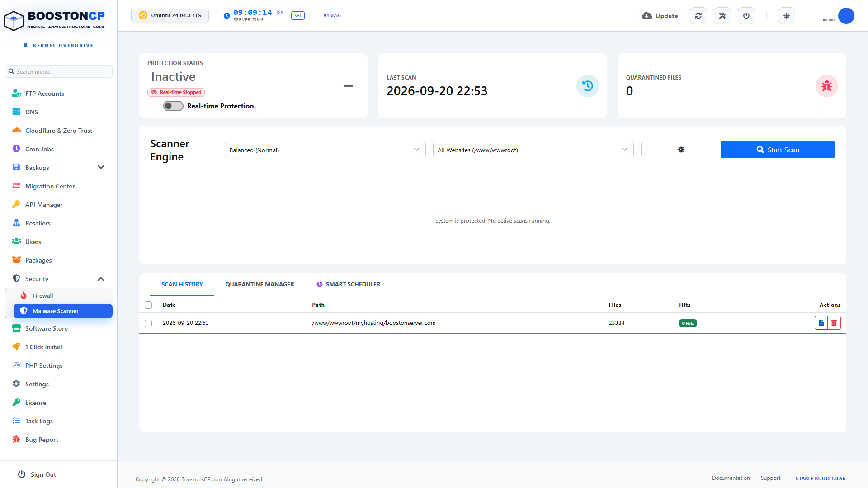This screenshot has height=488, width=868.
Task: Open Software Store
Action: (59, 328)
